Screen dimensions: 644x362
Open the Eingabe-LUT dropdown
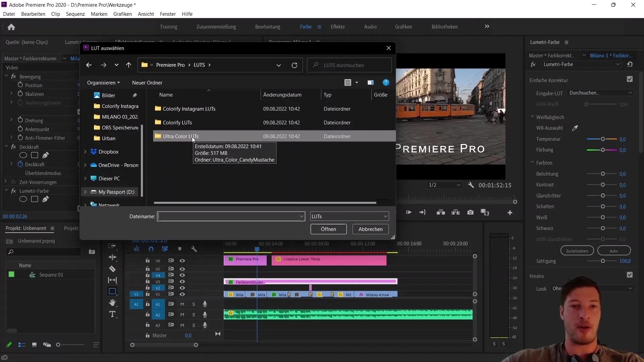(600, 93)
